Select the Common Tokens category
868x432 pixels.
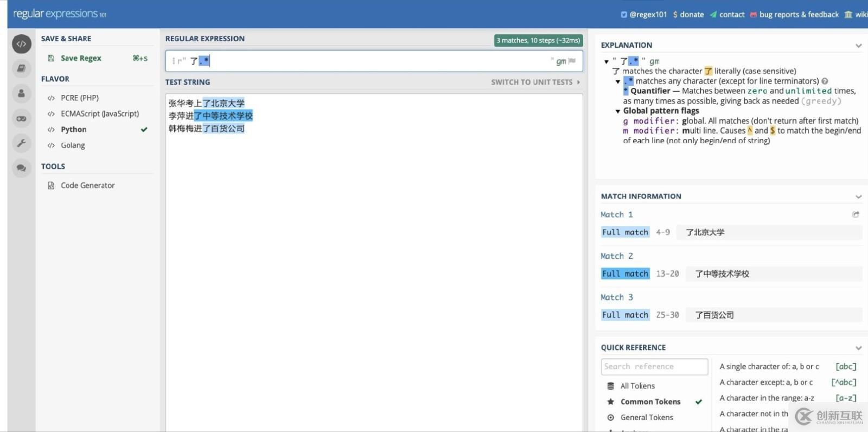pos(650,402)
